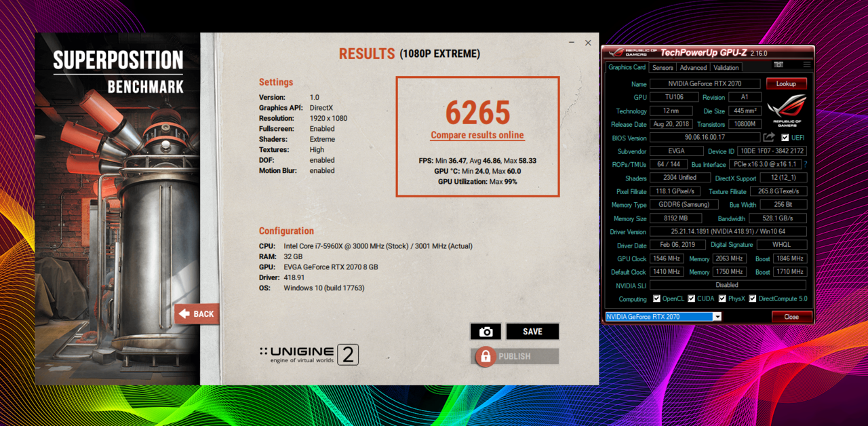Click the GPU text EVGA GeForce RTX 2070 8 GB
This screenshot has width=868, height=426.
pos(331,267)
